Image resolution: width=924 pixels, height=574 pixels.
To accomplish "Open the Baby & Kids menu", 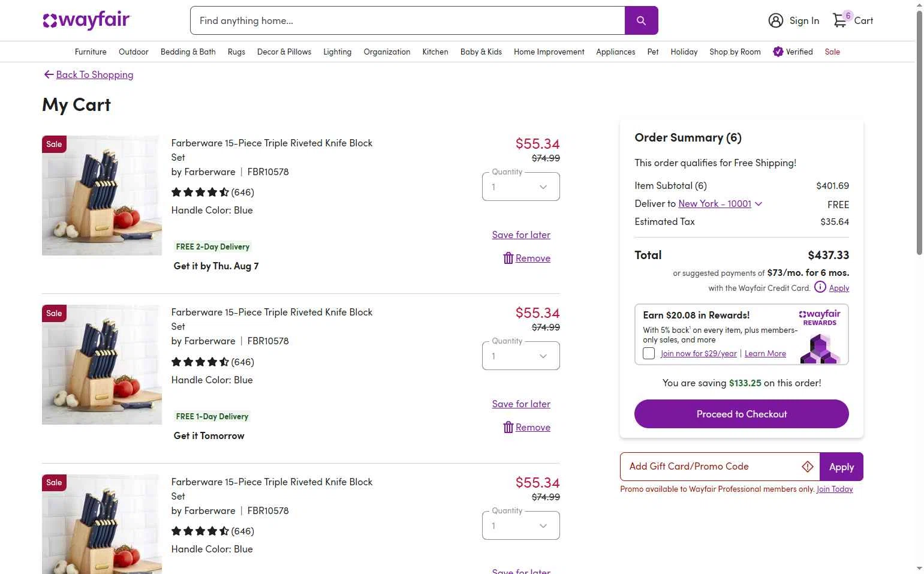I will (x=481, y=52).
